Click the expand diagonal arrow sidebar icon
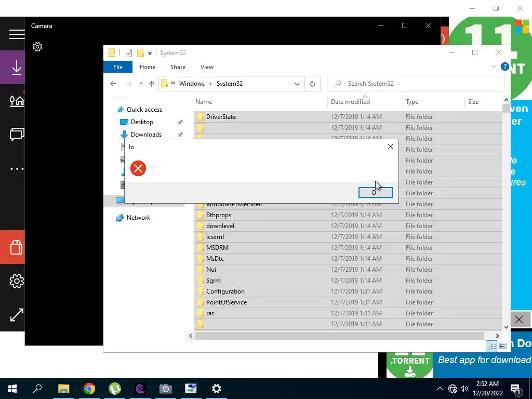Viewport: 532px width, 399px height. (x=17, y=315)
